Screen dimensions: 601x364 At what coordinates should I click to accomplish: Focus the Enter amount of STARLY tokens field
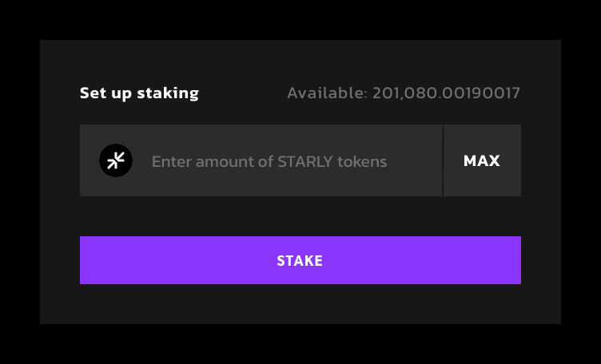269,161
